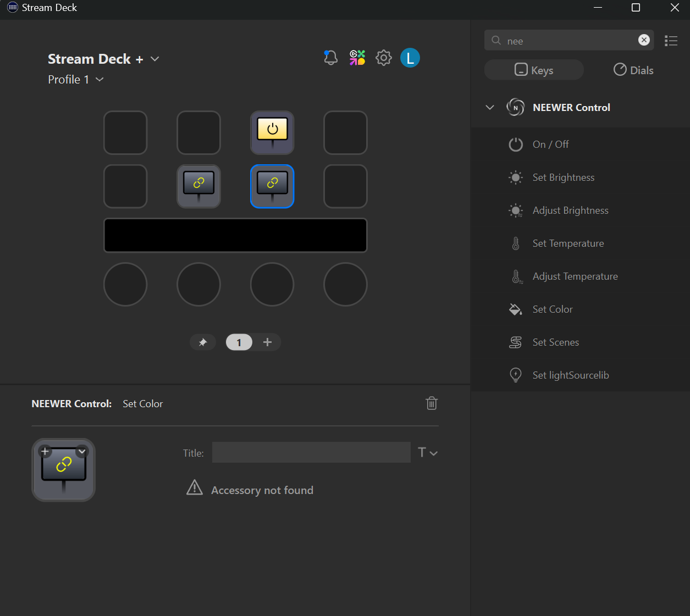The width and height of the screenshot is (690, 616).
Task: Open the Elgato Marketplace colorful icon
Action: click(357, 58)
